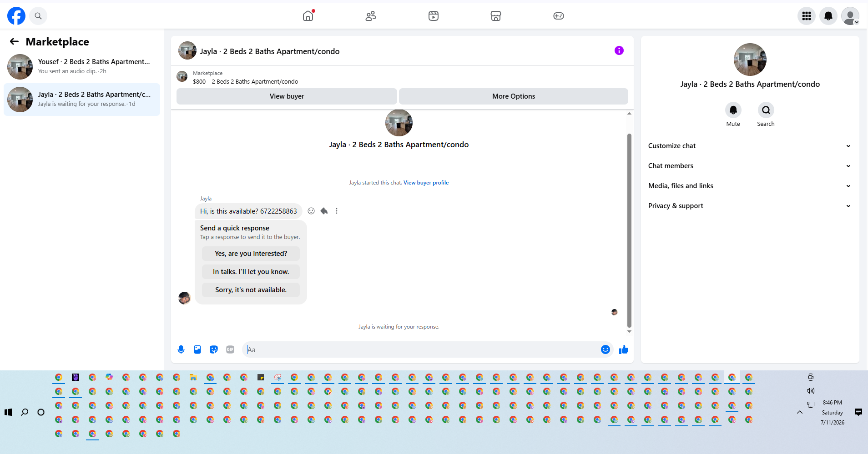Open the account profile avatar menu
This screenshot has height=454, width=868.
pos(850,16)
